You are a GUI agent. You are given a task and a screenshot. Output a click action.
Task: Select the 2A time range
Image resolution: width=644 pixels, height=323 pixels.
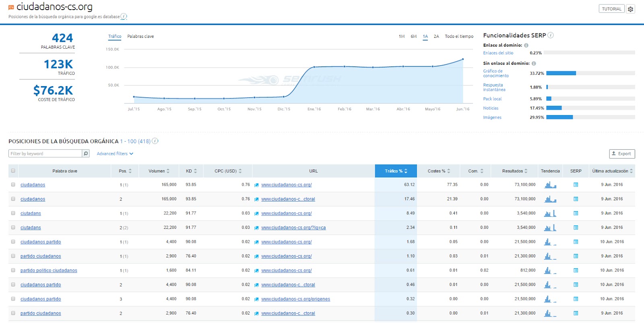click(436, 36)
